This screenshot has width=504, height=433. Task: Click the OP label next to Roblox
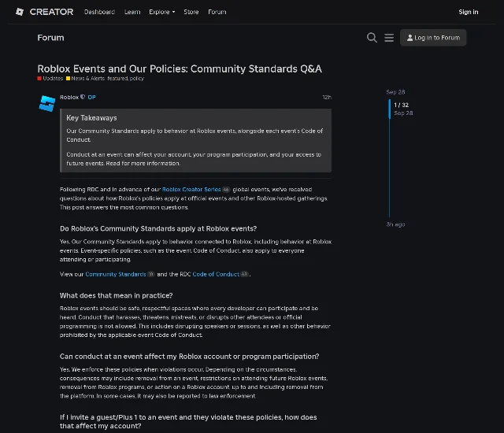click(x=91, y=97)
